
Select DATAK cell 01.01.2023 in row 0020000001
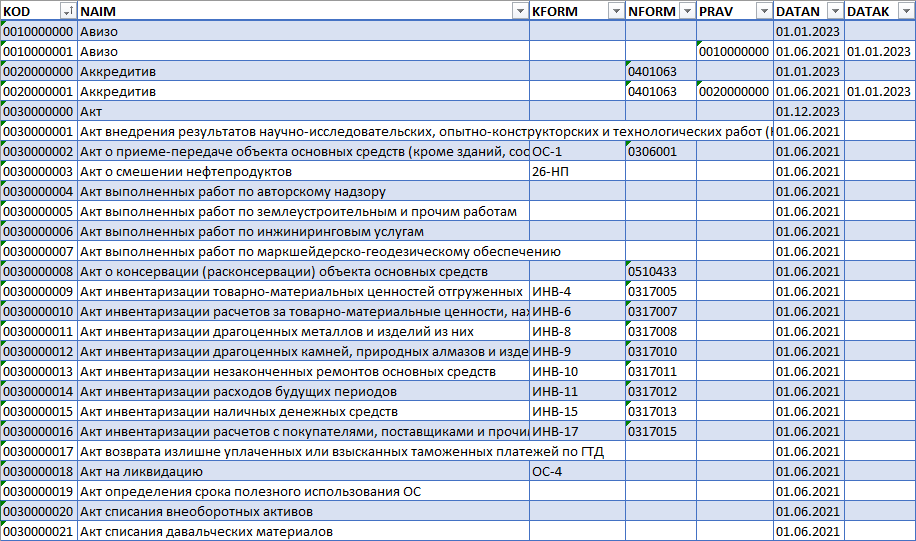click(x=880, y=91)
